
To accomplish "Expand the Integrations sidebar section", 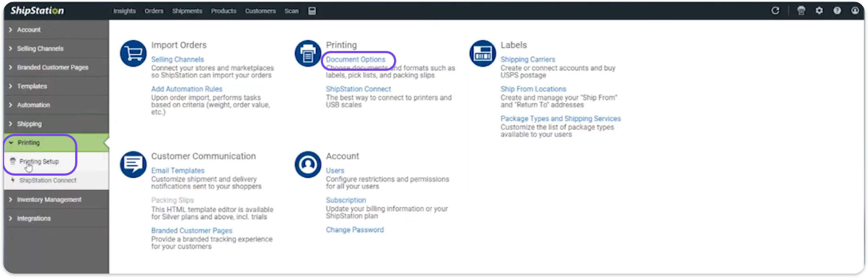I will click(x=56, y=218).
